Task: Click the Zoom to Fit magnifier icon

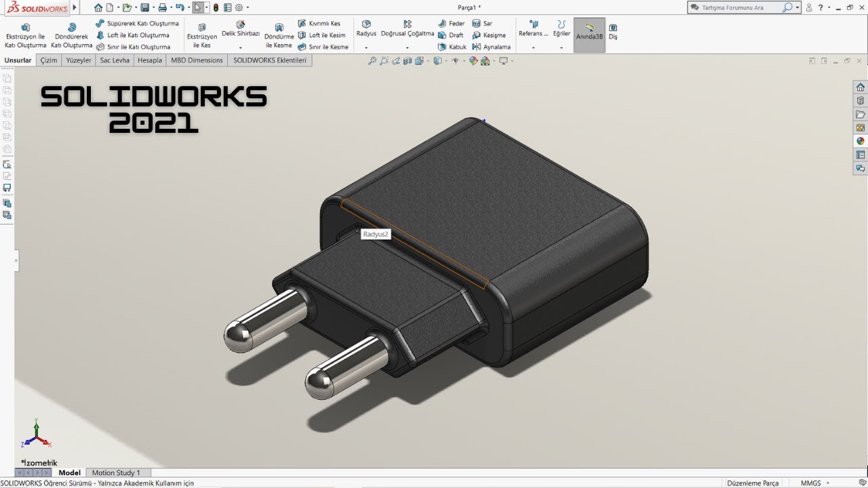Action: [x=372, y=61]
